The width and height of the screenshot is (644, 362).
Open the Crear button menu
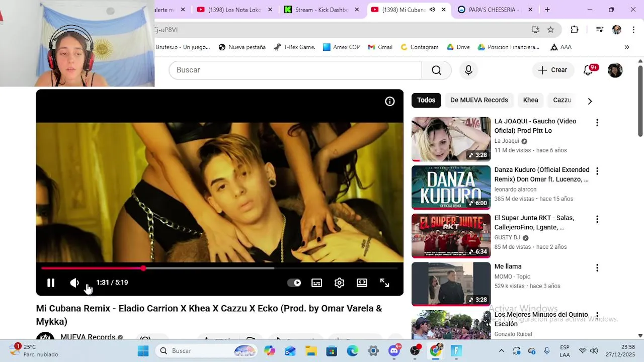coord(553,70)
